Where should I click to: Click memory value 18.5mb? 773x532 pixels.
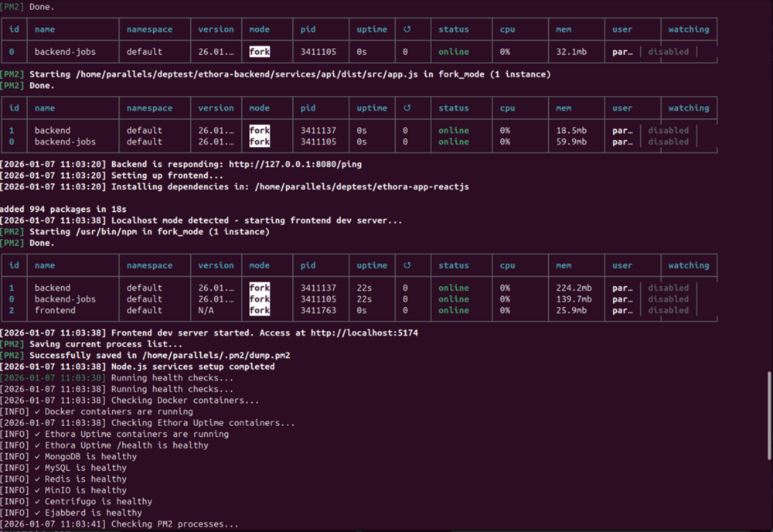point(571,131)
